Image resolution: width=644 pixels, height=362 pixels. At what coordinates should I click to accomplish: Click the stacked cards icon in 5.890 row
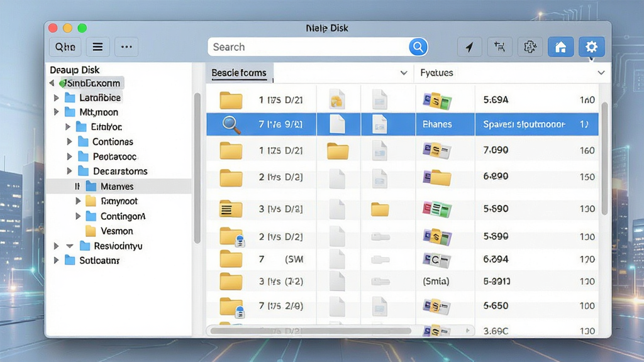point(437,237)
